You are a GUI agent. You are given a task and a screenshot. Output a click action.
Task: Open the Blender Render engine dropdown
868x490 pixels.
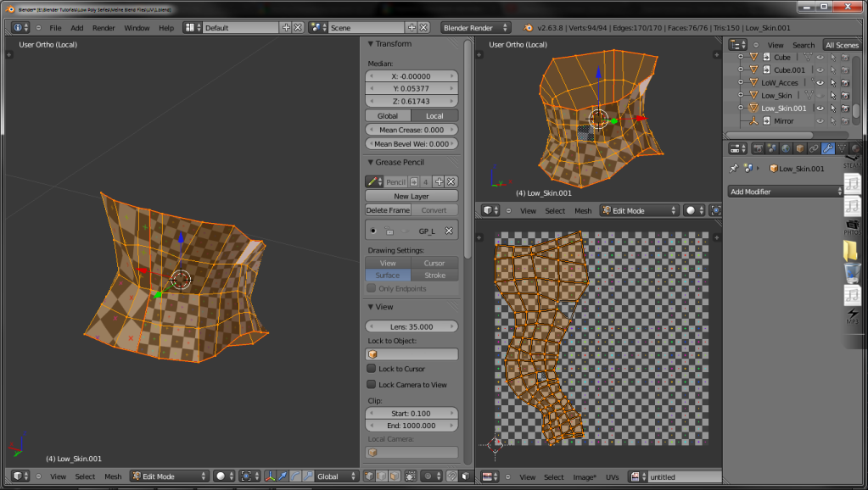(475, 28)
